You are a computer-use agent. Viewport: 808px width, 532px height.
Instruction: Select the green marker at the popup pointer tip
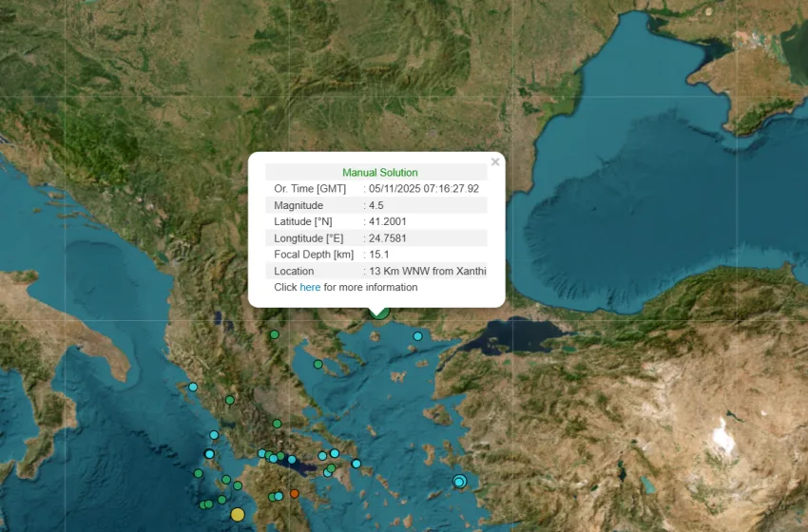[x=379, y=312]
